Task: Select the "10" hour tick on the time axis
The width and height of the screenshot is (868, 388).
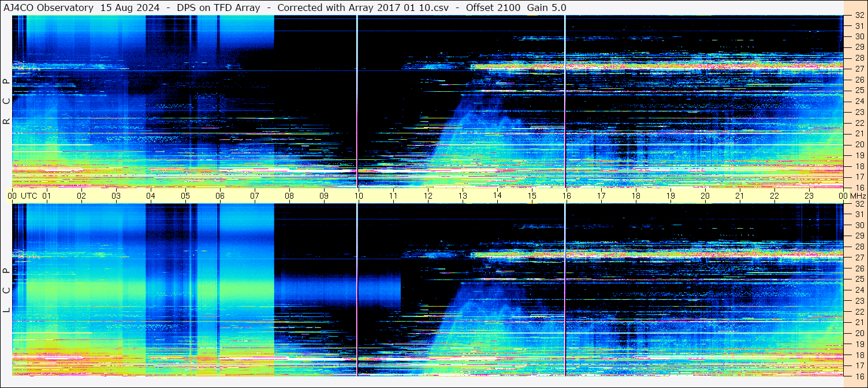Action: click(359, 196)
